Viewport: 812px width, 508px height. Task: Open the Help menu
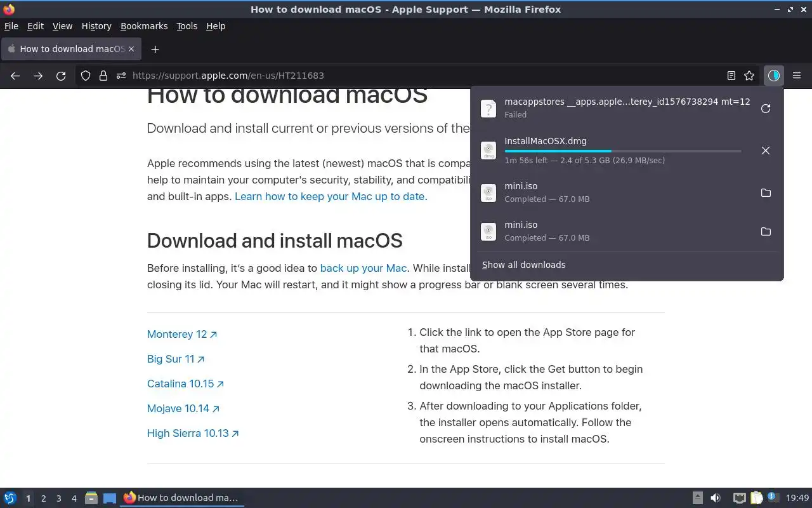coord(216,26)
